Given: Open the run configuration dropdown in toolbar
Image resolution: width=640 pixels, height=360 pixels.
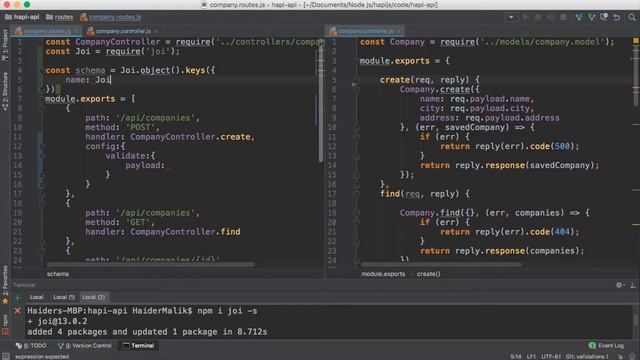Looking at the screenshot, I should (511, 18).
